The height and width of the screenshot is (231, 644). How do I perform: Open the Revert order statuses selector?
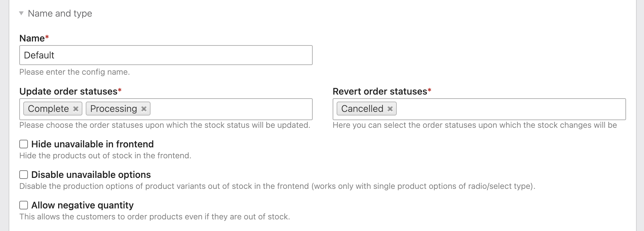pos(508,109)
